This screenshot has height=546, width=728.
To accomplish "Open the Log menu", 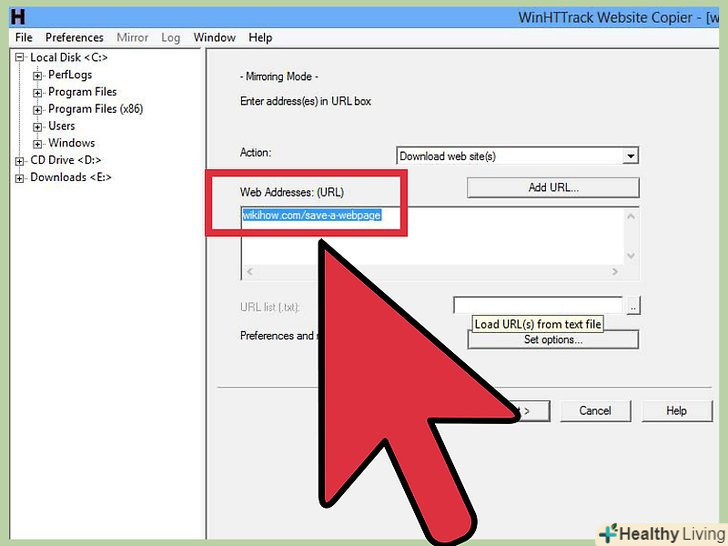I will [x=170, y=38].
